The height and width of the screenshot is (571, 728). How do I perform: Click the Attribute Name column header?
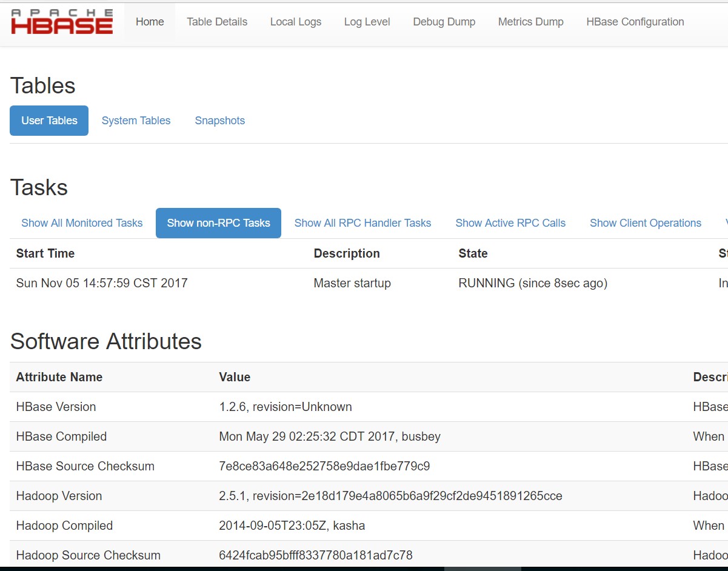[x=59, y=377]
